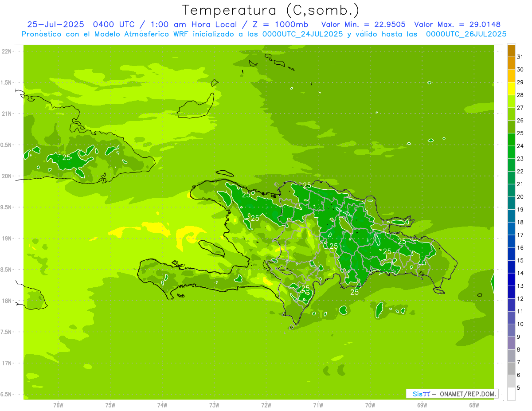Click the "76W" longitude axis label

tap(58, 405)
